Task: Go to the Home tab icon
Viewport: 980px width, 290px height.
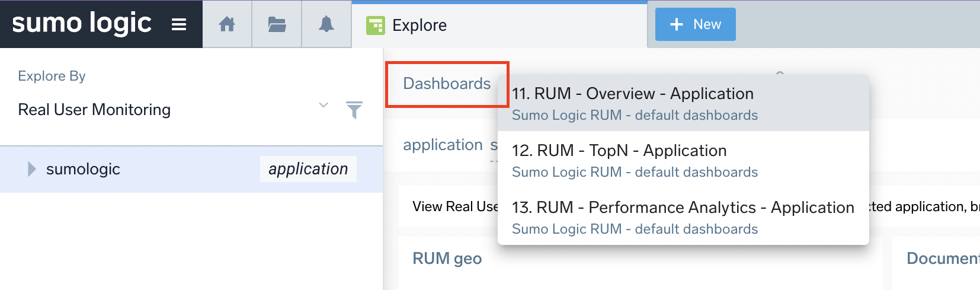Action: (227, 24)
